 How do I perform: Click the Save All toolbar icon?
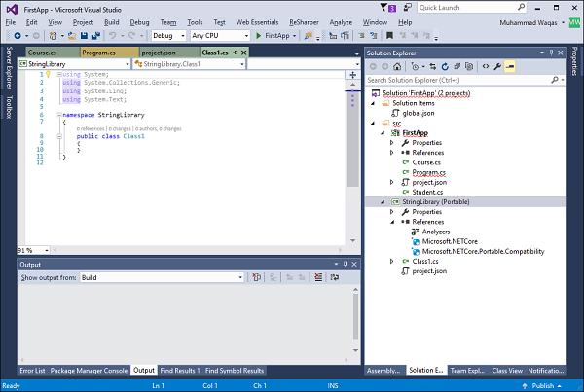[96, 36]
